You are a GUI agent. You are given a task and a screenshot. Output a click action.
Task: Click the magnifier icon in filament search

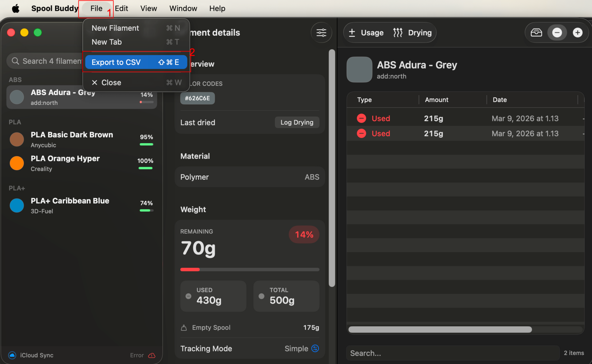click(15, 61)
